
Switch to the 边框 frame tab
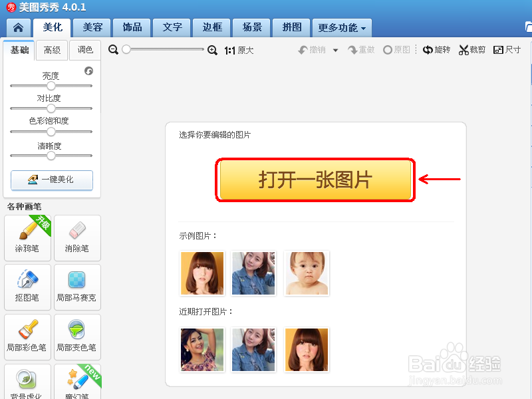211,27
